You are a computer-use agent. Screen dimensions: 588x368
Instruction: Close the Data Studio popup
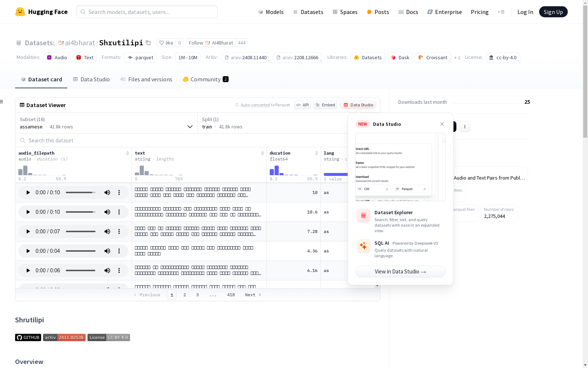point(442,124)
